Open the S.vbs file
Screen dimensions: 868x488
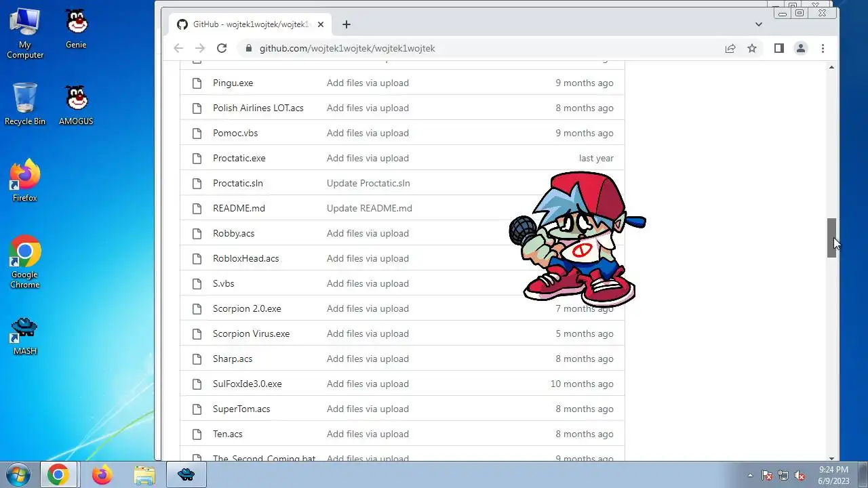pos(224,283)
